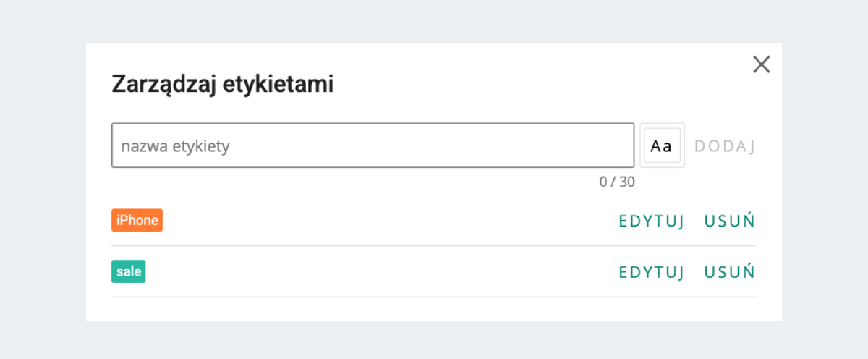Remove the orange iPhone tag using USUŃ
Image resolution: width=868 pixels, height=359 pixels.
point(730,221)
